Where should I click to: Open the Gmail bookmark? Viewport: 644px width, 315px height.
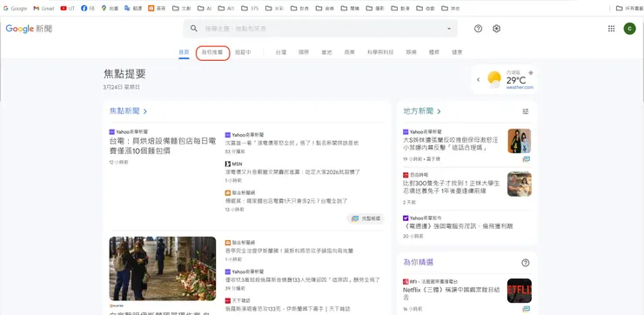(x=44, y=8)
